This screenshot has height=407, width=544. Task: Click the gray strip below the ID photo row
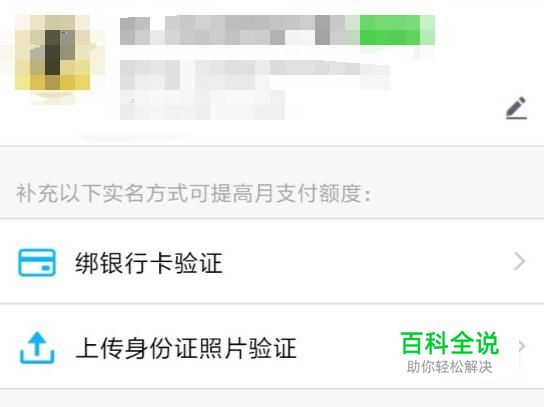pos(272,398)
